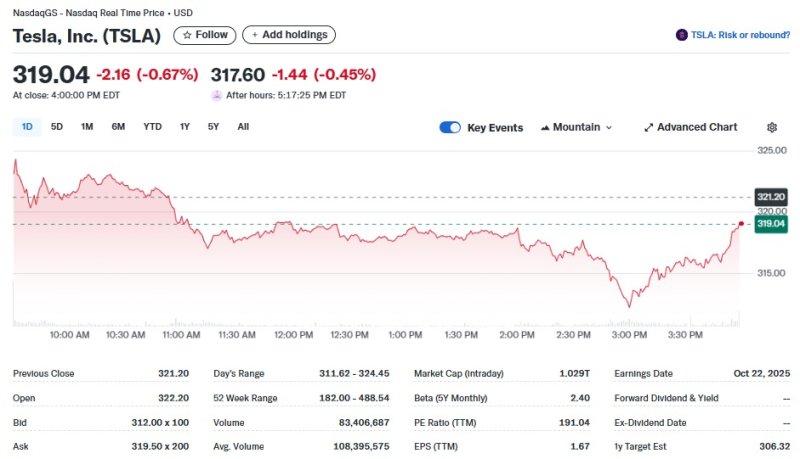Click the plus icon in Add holdings

coord(253,35)
